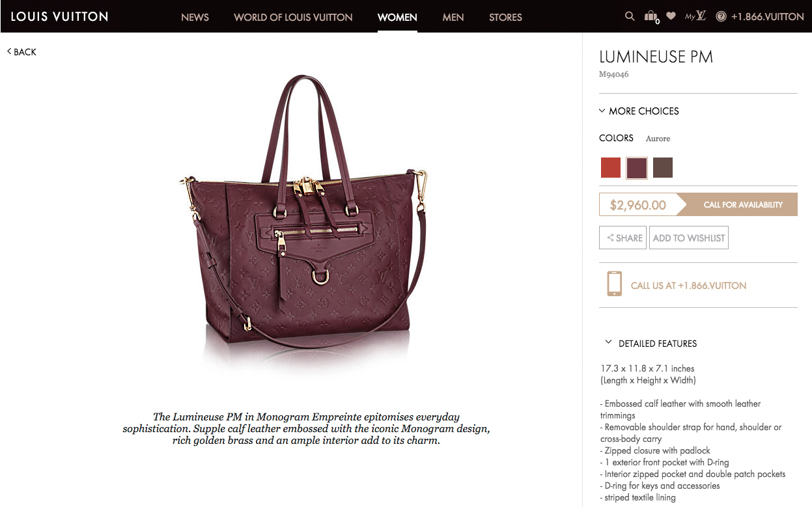Viewport: 812px width, 507px height.
Task: Open World of Louis Vuitton menu
Action: pos(293,17)
